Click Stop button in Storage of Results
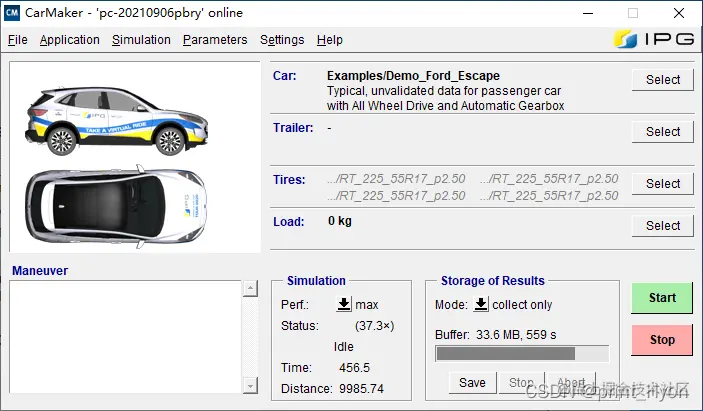The width and height of the screenshot is (703, 411). point(521,383)
